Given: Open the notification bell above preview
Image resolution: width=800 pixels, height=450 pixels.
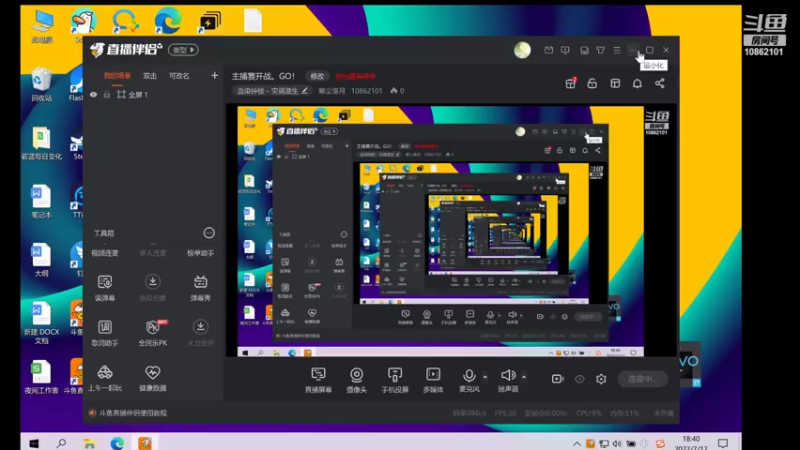Looking at the screenshot, I should tap(637, 83).
